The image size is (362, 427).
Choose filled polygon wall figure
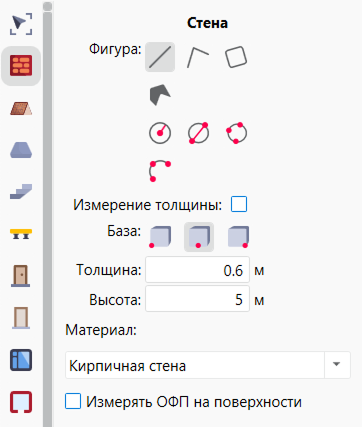point(160,95)
